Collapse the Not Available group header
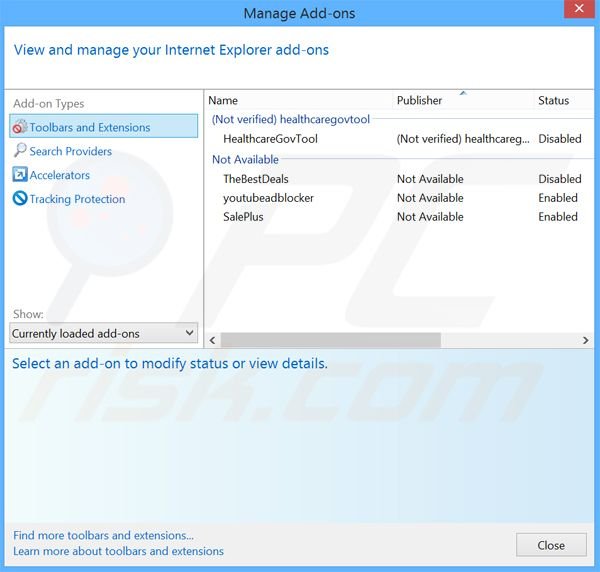 [245, 159]
